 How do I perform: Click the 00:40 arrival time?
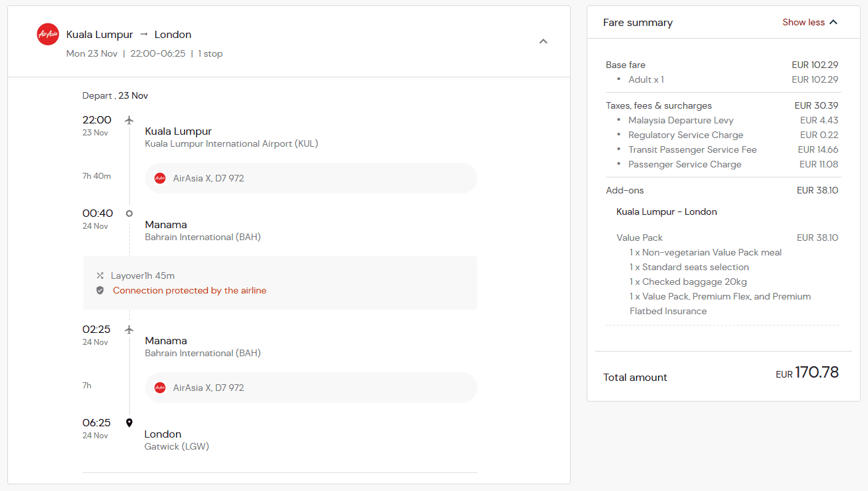97,213
